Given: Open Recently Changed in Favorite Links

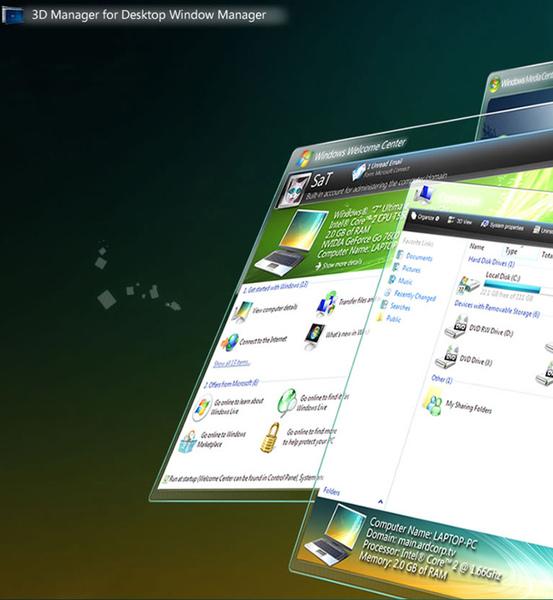Looking at the screenshot, I should tap(410, 295).
